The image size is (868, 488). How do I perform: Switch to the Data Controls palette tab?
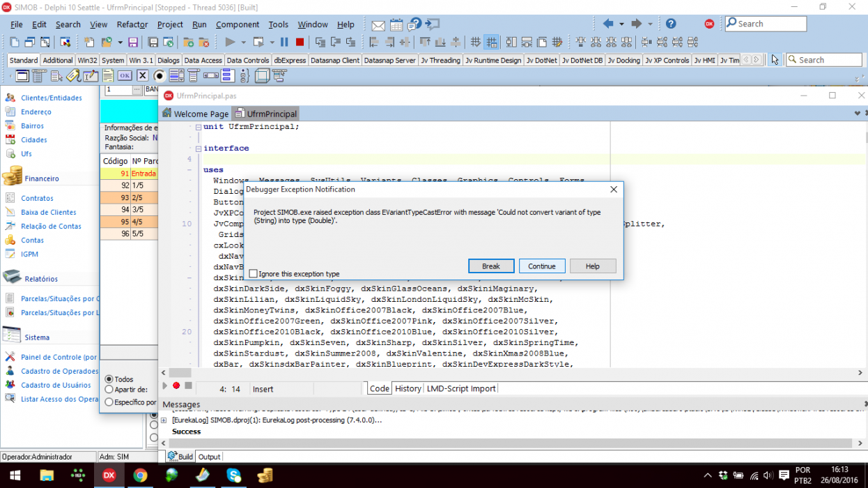tap(247, 61)
